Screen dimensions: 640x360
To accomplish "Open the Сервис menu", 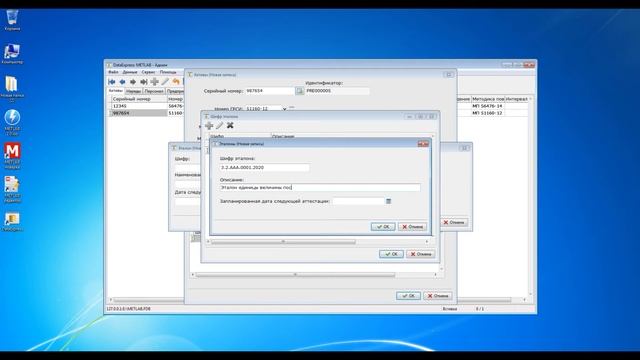I will click(x=148, y=72).
